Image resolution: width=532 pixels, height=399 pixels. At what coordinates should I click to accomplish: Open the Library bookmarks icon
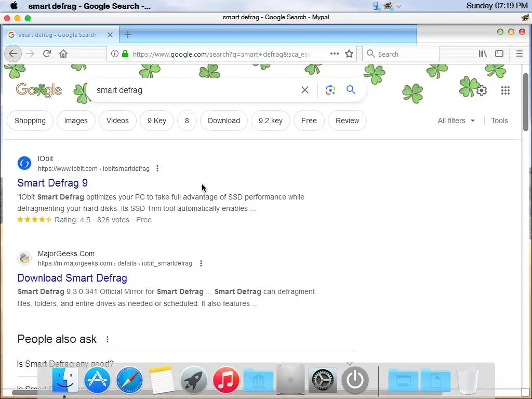click(483, 54)
